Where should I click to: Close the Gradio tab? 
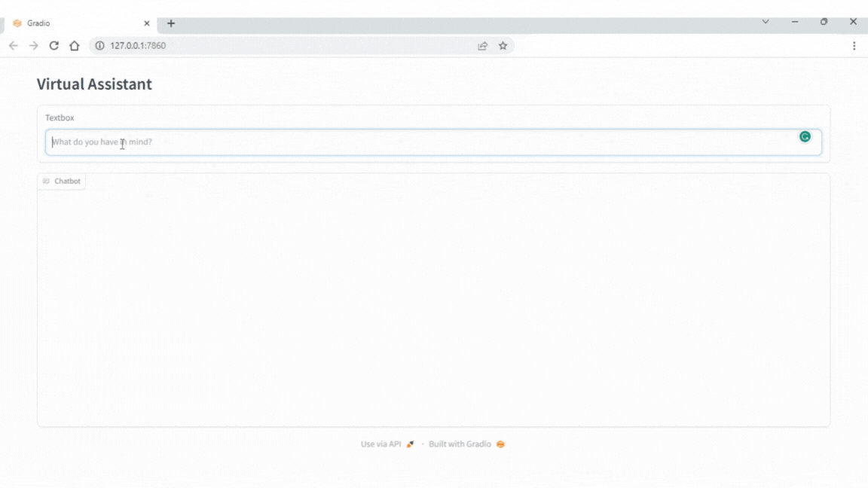[x=147, y=23]
